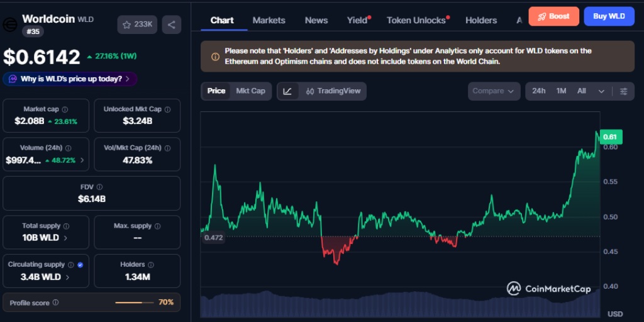Screen dimensions: 644x322
Task: Click the Buy WLD button
Action: 609,16
